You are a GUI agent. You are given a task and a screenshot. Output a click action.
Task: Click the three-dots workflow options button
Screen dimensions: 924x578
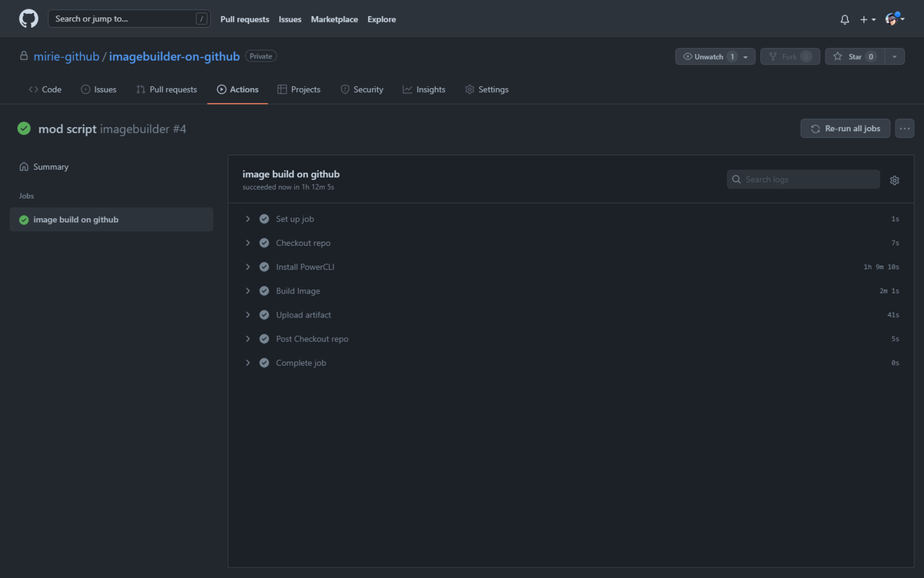[x=905, y=129]
